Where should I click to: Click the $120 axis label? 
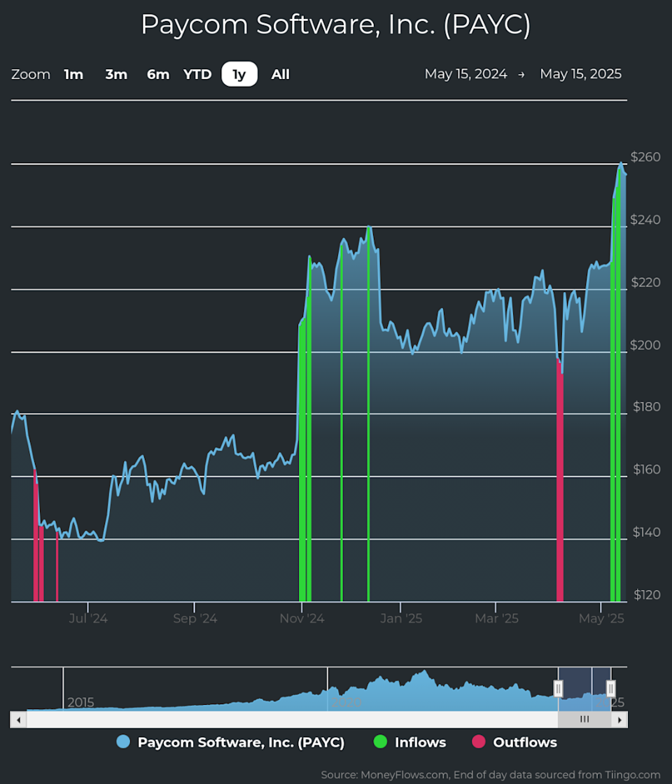(647, 595)
